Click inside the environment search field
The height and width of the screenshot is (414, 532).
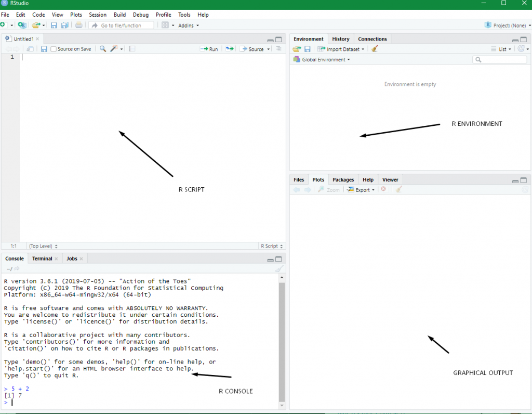(500, 59)
